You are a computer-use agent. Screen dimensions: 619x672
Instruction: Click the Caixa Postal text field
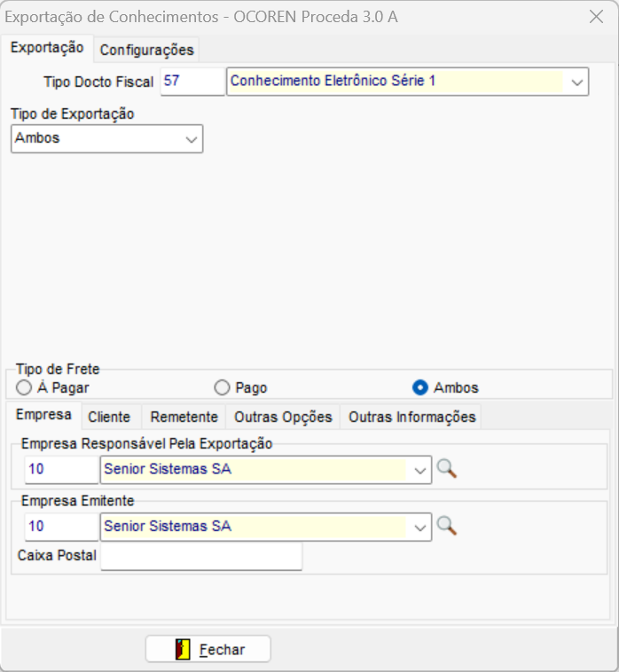click(201, 557)
